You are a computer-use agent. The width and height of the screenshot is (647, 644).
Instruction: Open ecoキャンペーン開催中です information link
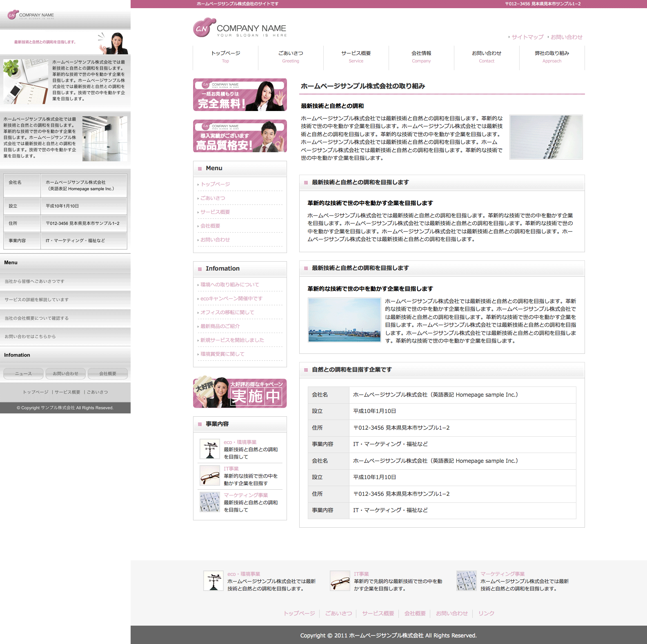[x=231, y=299]
